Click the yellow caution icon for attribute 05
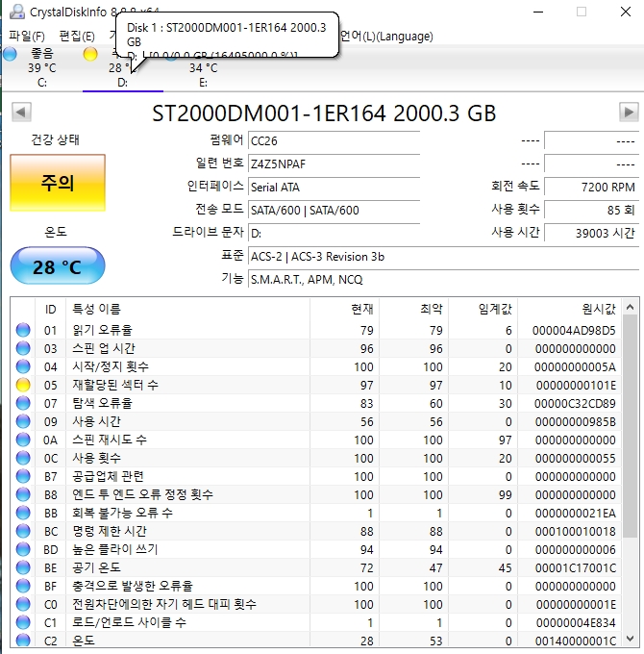Screen dimensions: 644x654 23,385
